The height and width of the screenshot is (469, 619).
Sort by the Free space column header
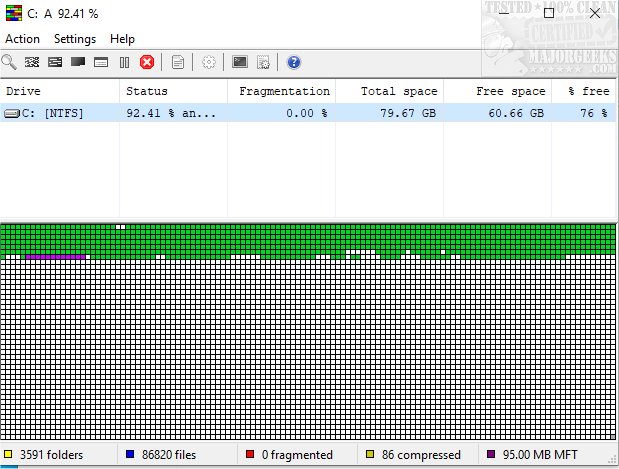pyautogui.click(x=497, y=91)
